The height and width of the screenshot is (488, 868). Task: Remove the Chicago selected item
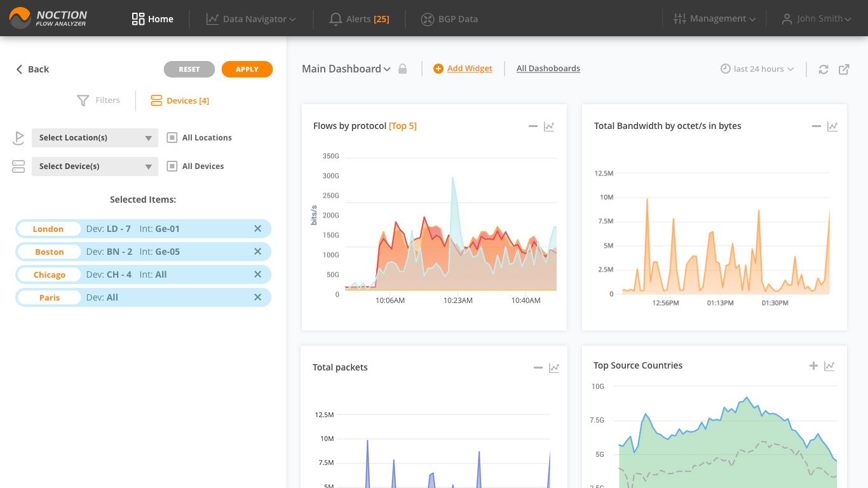click(257, 274)
